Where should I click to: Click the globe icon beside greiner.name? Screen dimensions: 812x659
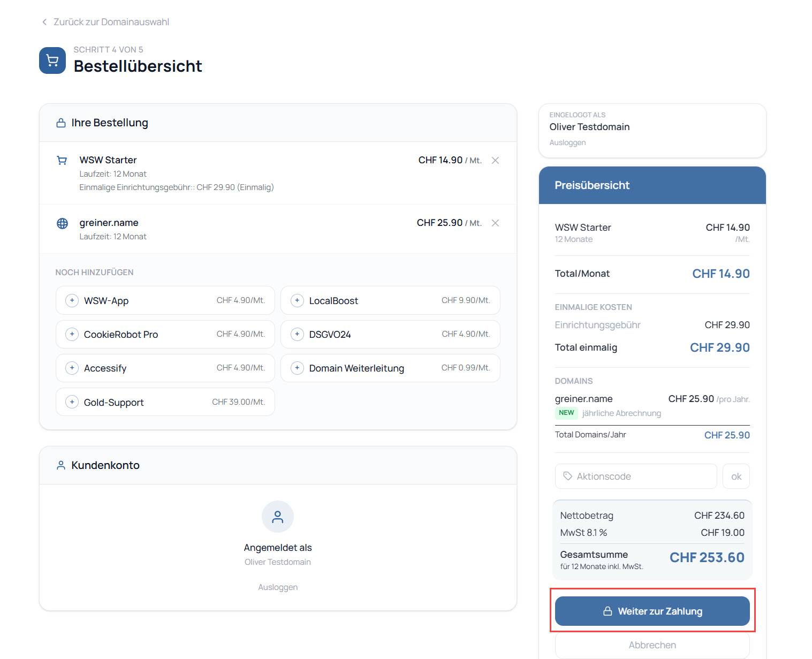click(x=63, y=223)
